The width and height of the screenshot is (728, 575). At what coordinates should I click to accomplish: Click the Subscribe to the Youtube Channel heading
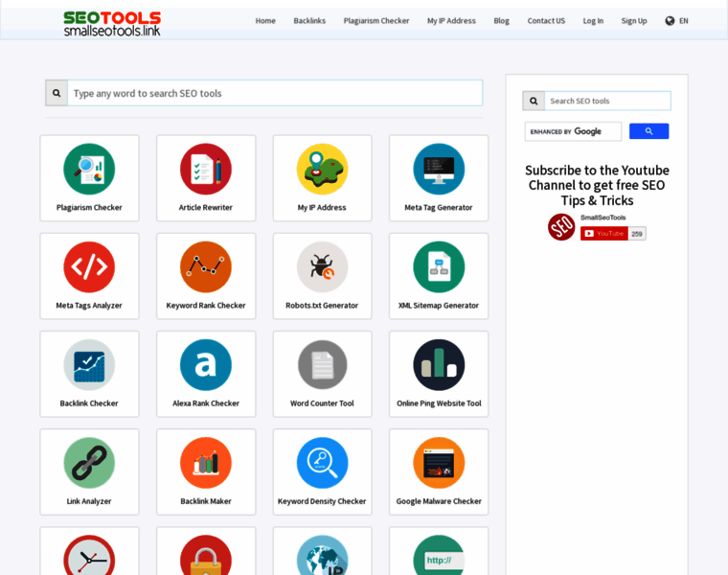coord(597,185)
